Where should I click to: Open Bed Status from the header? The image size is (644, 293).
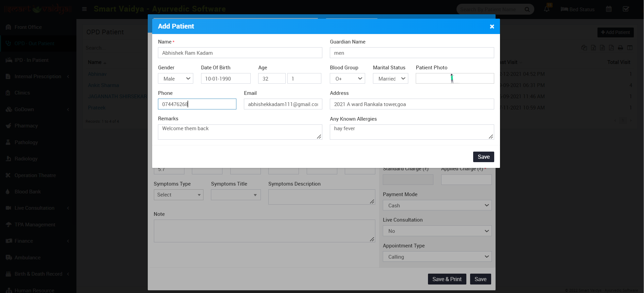click(577, 10)
